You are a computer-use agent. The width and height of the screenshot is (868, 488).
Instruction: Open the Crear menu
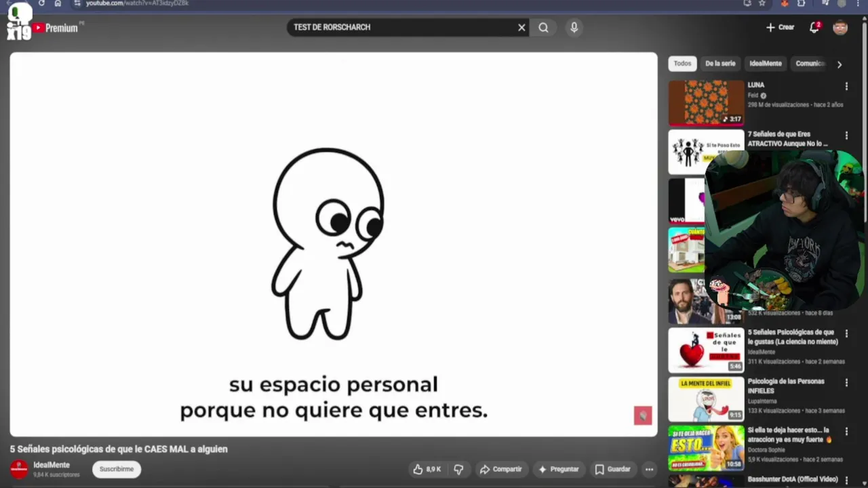(x=780, y=27)
